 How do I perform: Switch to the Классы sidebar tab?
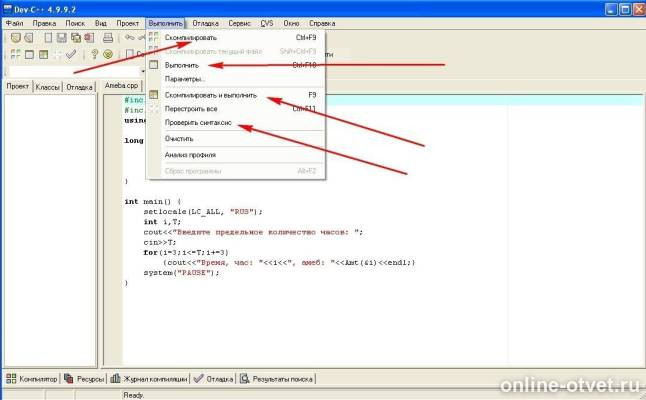(47, 87)
